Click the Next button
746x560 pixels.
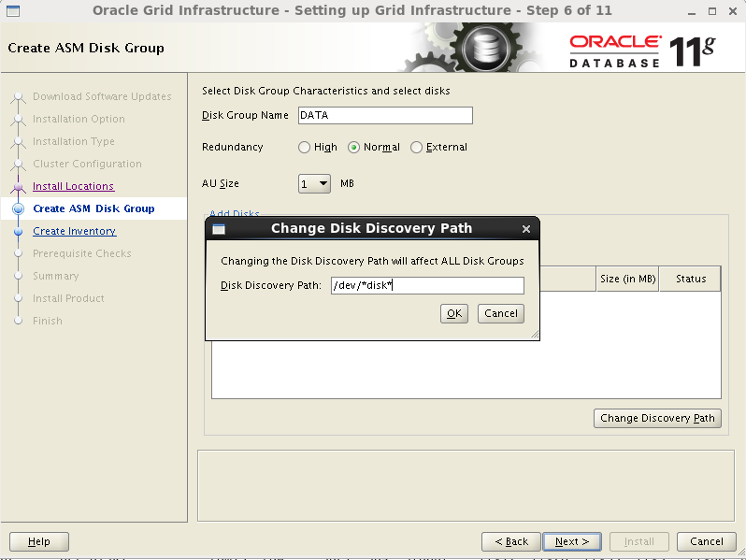pyautogui.click(x=572, y=541)
